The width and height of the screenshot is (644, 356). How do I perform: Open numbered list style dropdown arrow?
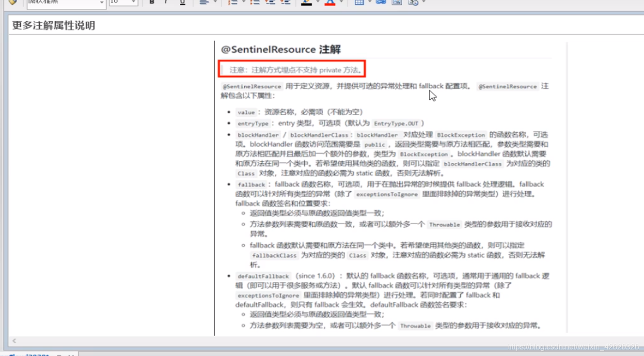click(x=244, y=2)
